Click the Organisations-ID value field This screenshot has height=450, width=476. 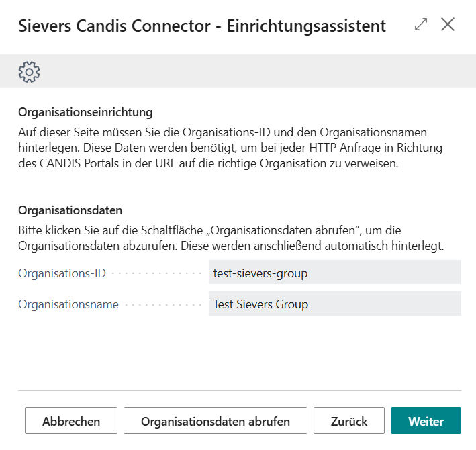coord(334,273)
